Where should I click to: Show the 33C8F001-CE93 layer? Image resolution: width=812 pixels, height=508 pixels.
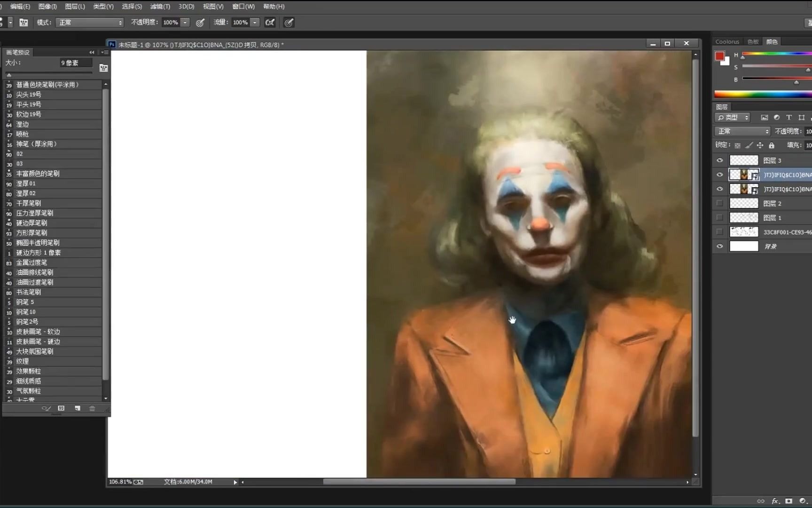point(719,231)
